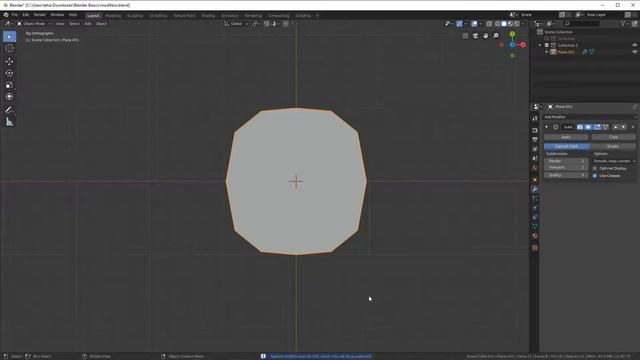Screen dimensions: 640x360
Task: Remove modifier with X button
Action: click(633, 127)
